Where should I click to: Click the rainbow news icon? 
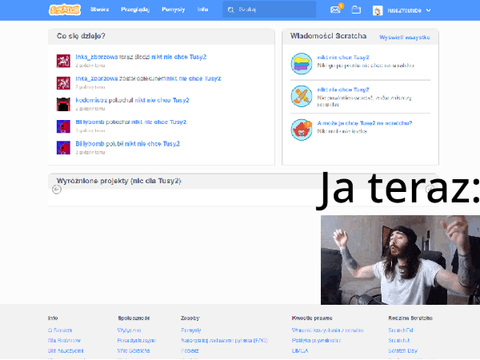(x=301, y=64)
